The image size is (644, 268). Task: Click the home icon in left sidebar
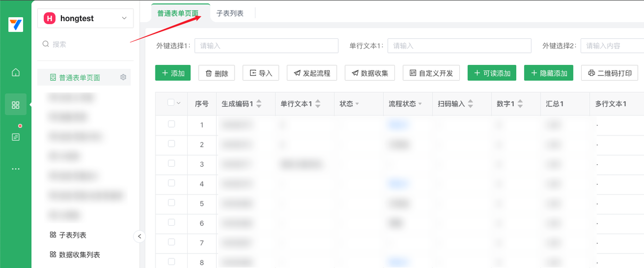coord(16,73)
